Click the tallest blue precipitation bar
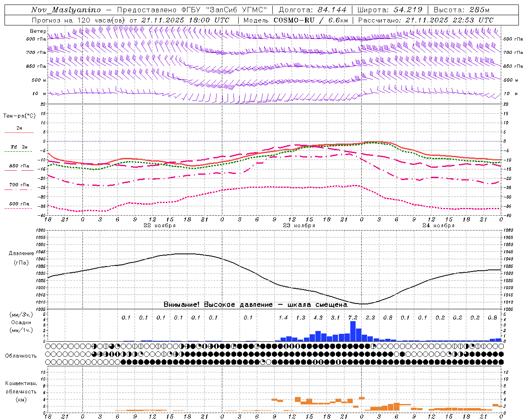525x420 pixels. [353, 331]
